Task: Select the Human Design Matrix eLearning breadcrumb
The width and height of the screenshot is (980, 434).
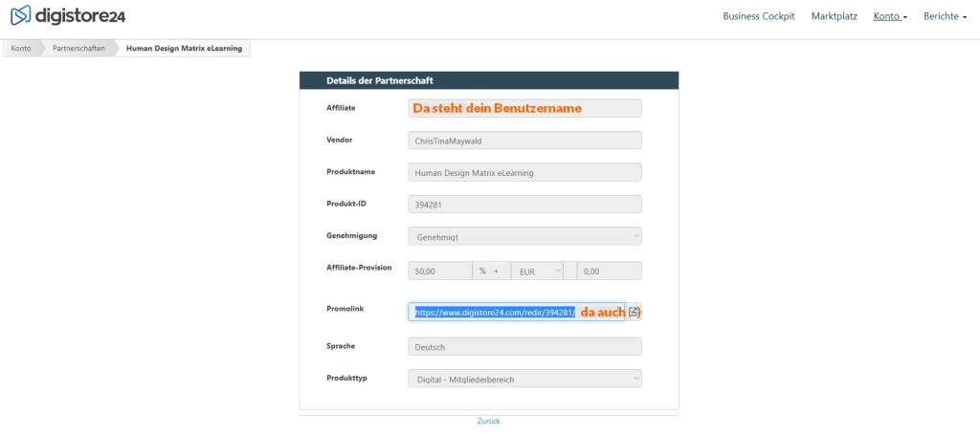Action: [184, 48]
